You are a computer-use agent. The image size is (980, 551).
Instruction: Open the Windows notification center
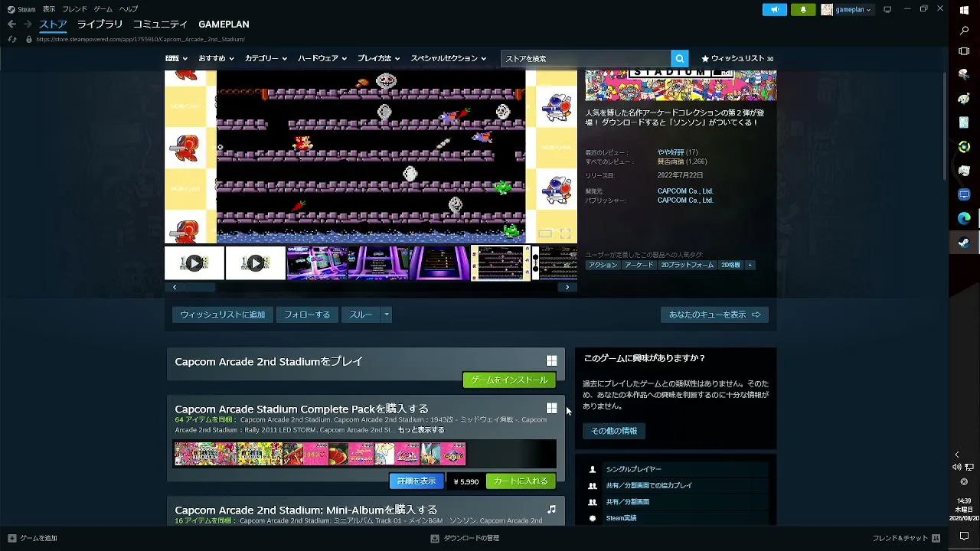coord(964,536)
